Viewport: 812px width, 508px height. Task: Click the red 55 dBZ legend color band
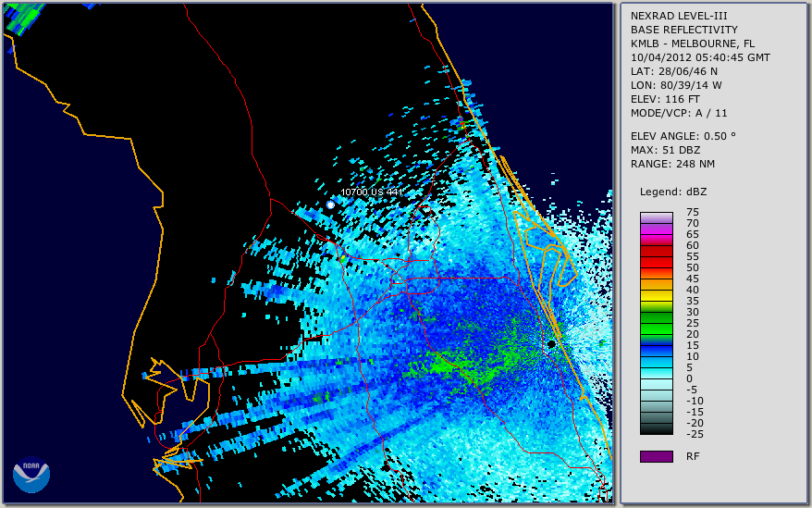pos(656,262)
